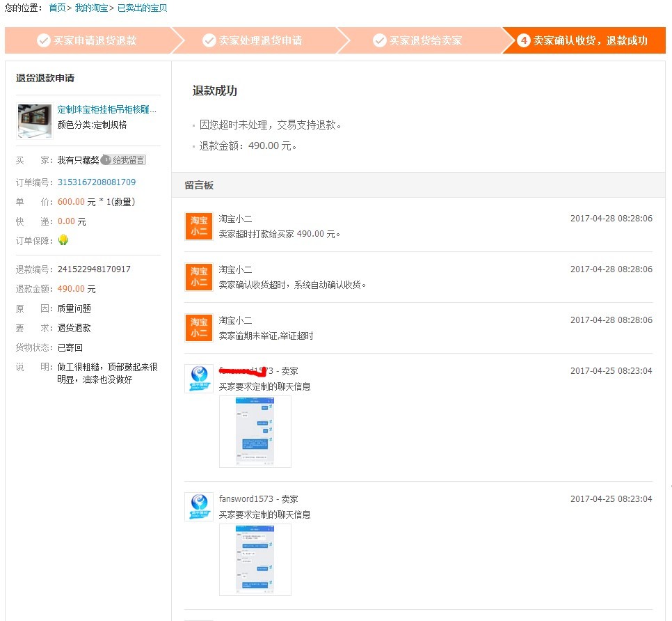Click unit price 600.00 元
672x621 pixels.
(77, 202)
